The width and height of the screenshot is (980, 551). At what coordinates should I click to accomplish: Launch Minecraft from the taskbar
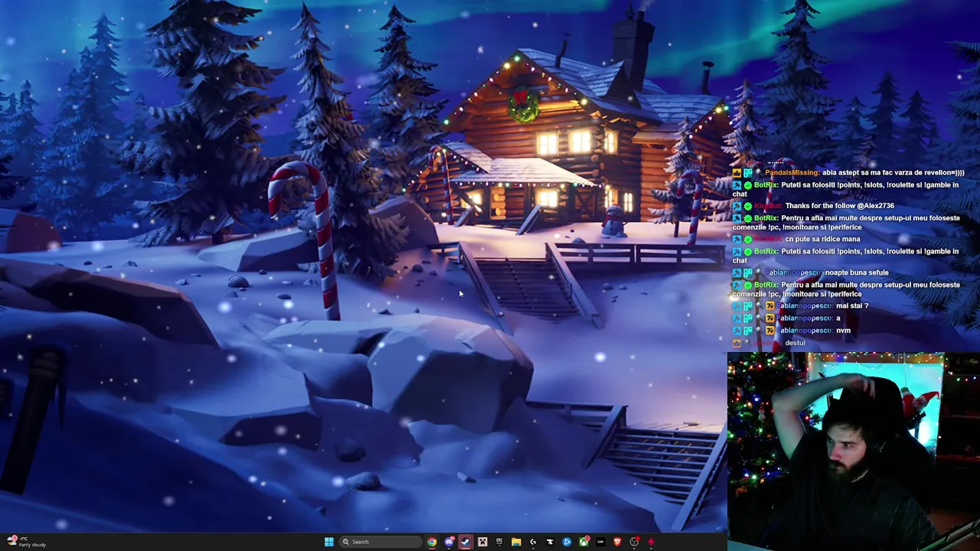482,542
